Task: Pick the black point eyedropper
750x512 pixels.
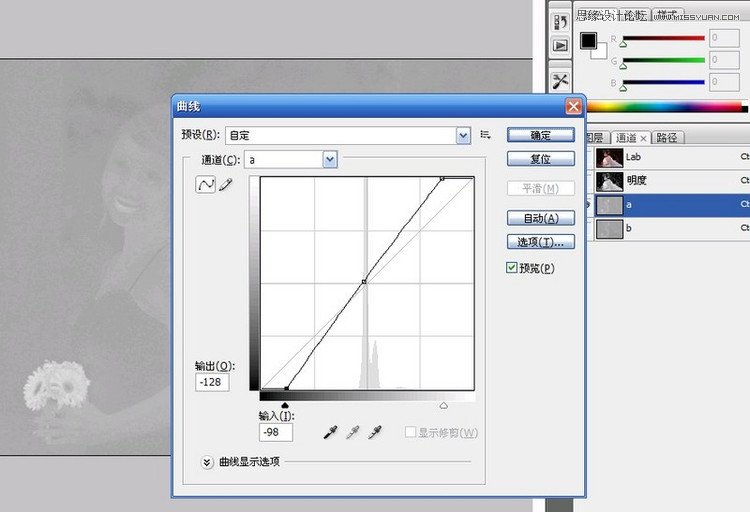Action: pos(331,432)
